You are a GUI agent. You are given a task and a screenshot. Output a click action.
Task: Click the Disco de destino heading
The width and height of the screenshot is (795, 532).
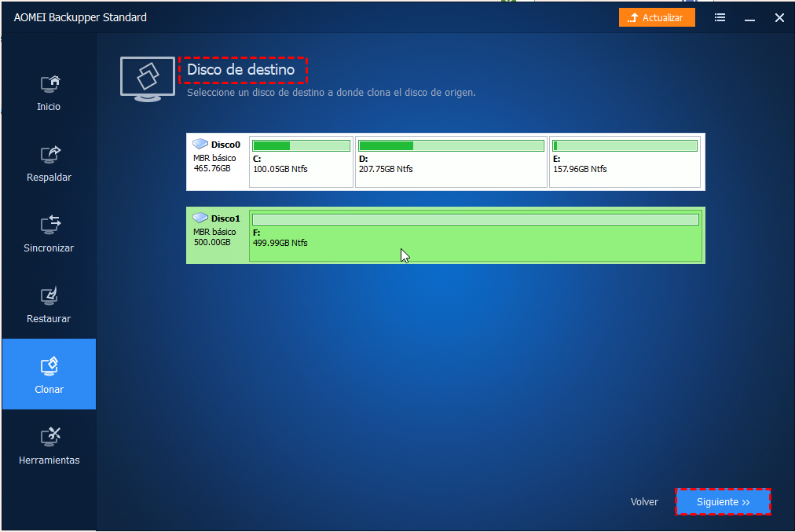[241, 69]
